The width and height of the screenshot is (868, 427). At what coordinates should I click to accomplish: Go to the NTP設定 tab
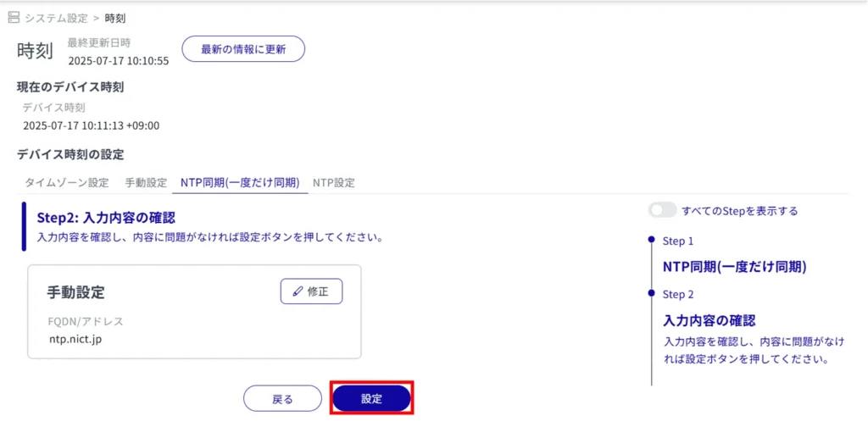pyautogui.click(x=333, y=182)
